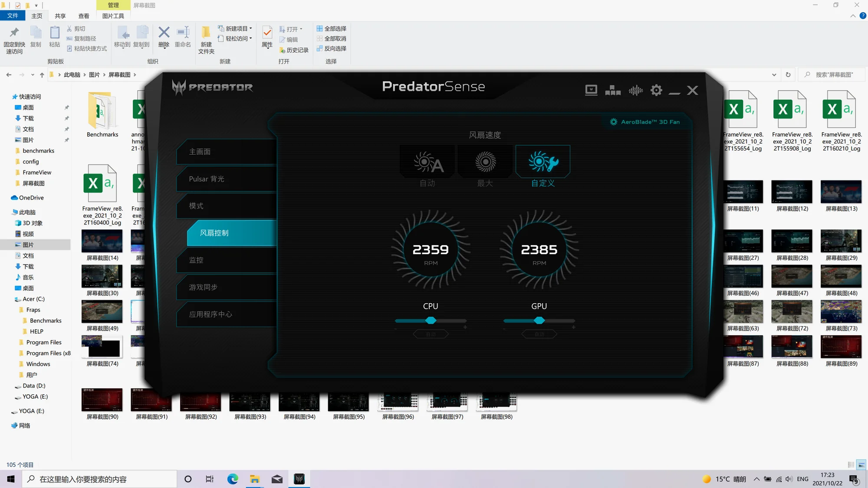
Task: Open File Explorer from the taskbar
Action: 255,479
